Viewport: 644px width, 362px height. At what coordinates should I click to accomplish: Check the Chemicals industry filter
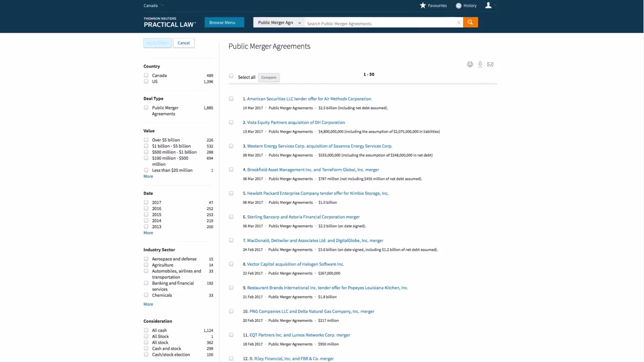point(146,295)
